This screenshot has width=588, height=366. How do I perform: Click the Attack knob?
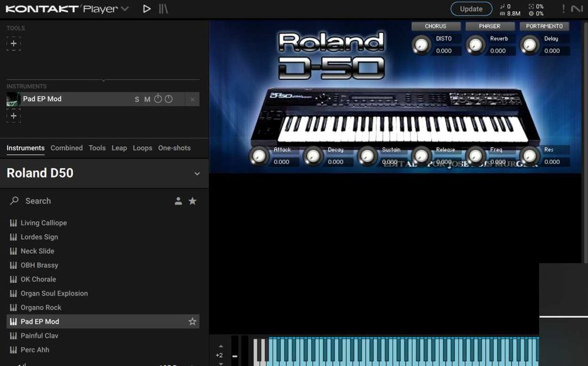point(259,156)
